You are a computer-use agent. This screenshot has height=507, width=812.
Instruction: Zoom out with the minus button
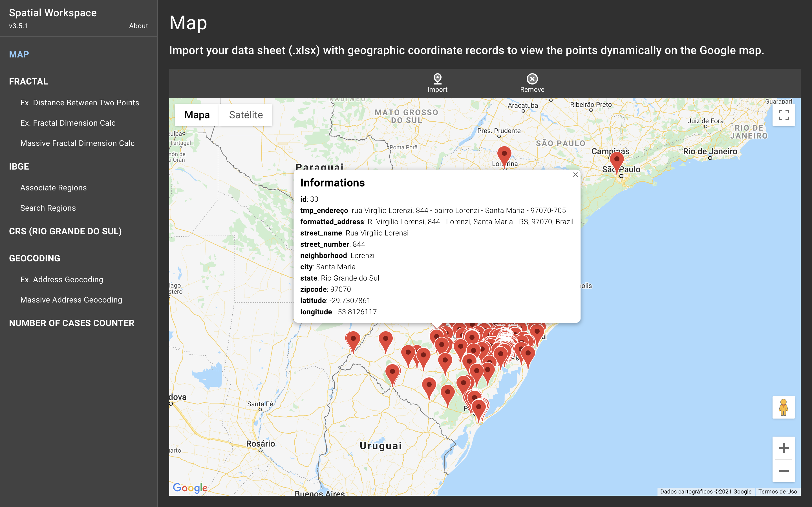tap(783, 471)
